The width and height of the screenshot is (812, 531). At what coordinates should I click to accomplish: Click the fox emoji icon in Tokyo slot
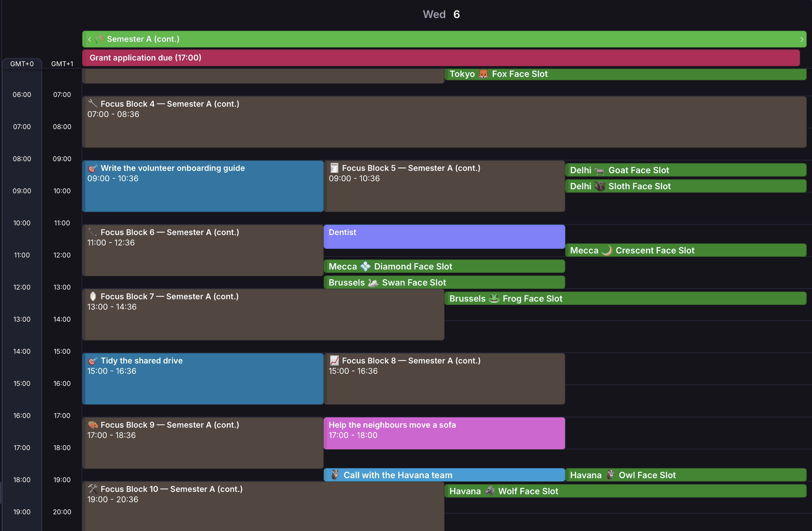click(484, 74)
